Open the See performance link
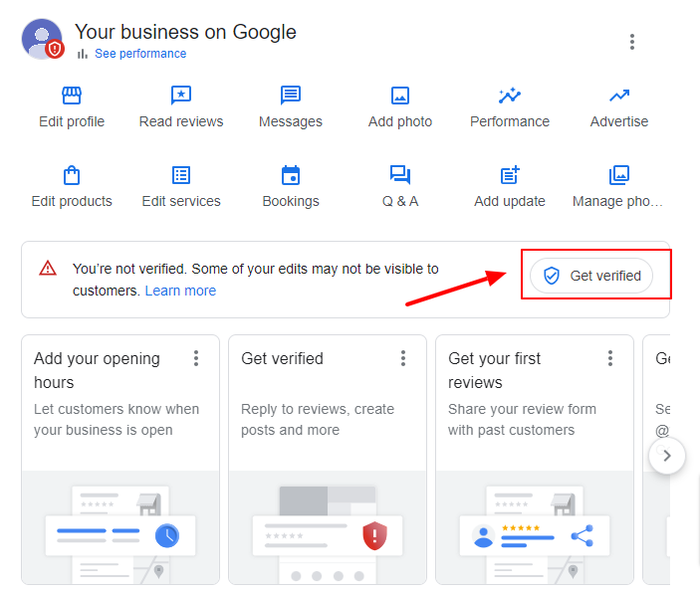The height and width of the screenshot is (590, 700). [x=140, y=54]
